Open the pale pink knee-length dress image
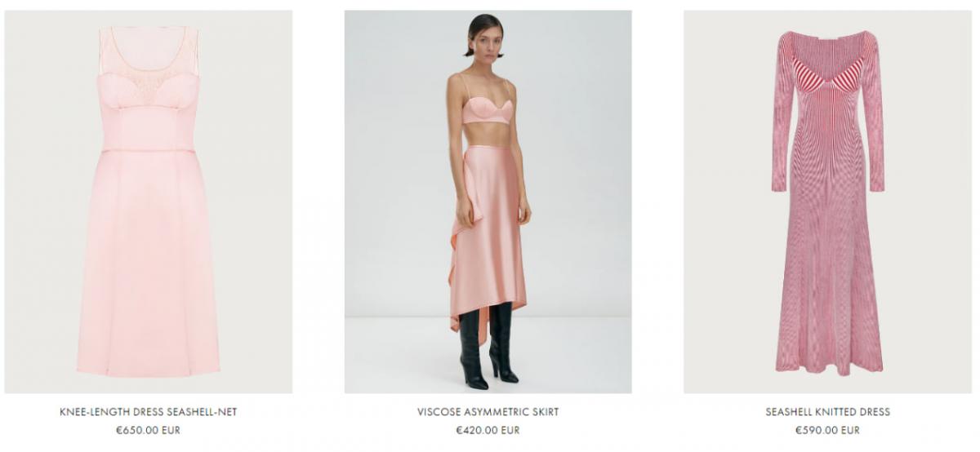Screen dimensions: 980x452 point(148,202)
